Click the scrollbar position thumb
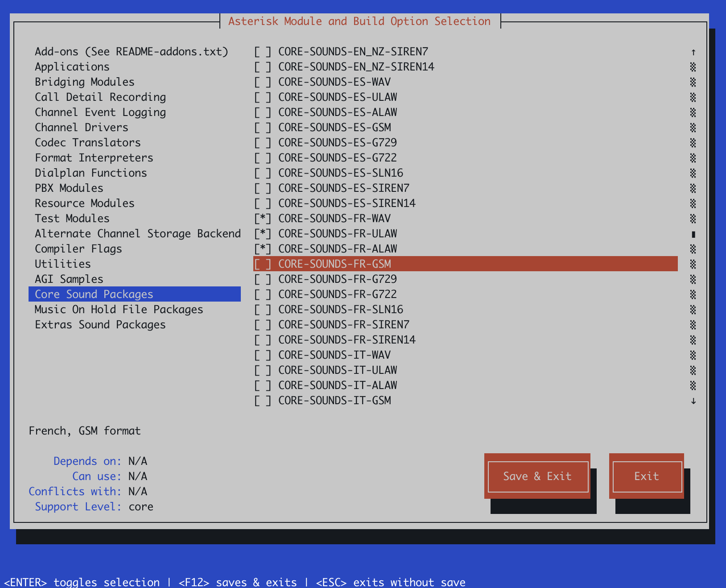726x588 pixels. pyautogui.click(x=693, y=234)
